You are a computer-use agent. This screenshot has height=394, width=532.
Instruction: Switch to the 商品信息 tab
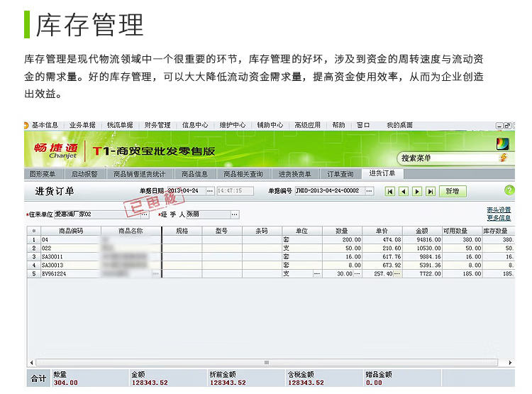pos(194,174)
